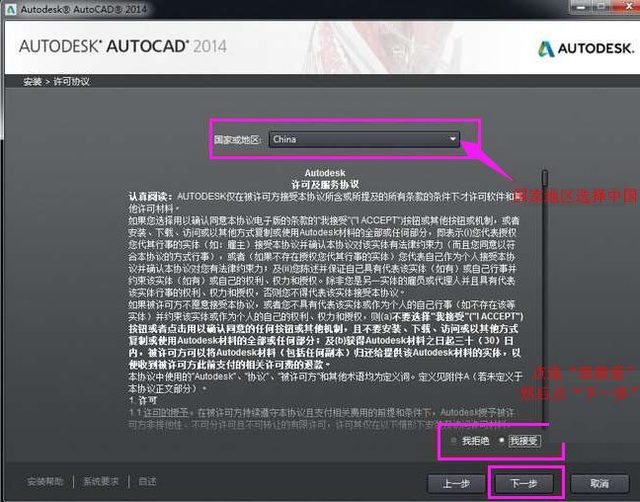Select the 我接受 radio button

point(502,440)
